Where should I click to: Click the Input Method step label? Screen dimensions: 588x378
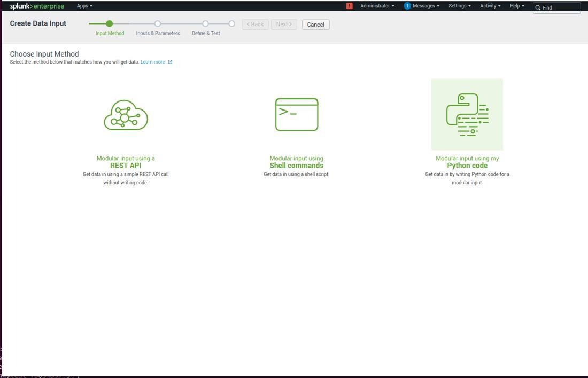[110, 33]
